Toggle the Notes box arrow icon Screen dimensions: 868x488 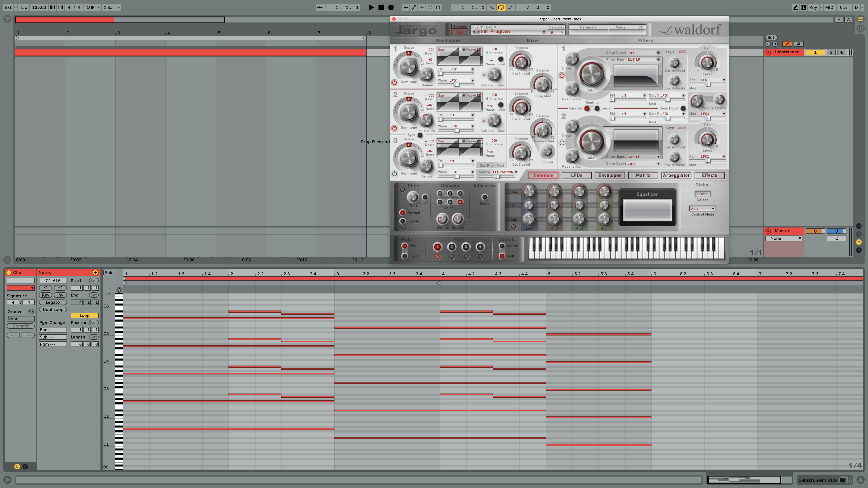[x=95, y=273]
